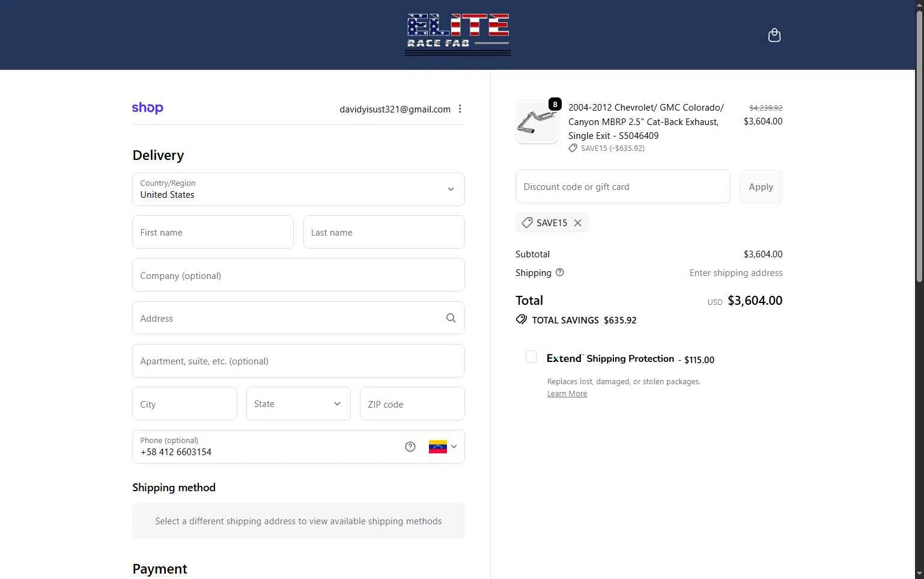924x579 pixels.
Task: Click the struck-through price $4,239.92
Action: [x=765, y=108]
